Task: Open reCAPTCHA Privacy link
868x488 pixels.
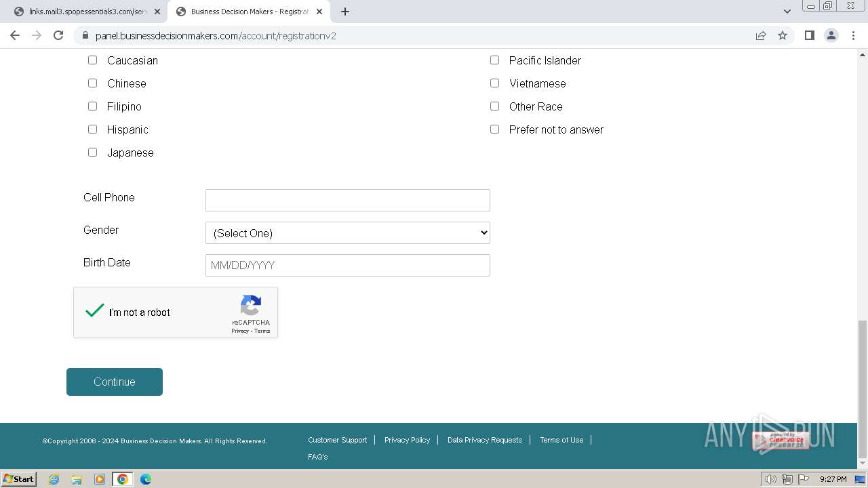Action: click(x=240, y=331)
